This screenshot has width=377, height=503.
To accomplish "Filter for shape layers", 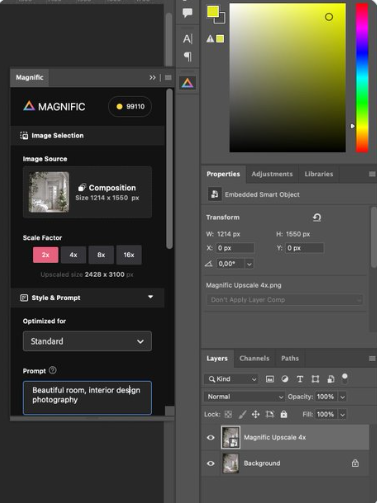I will tap(315, 379).
